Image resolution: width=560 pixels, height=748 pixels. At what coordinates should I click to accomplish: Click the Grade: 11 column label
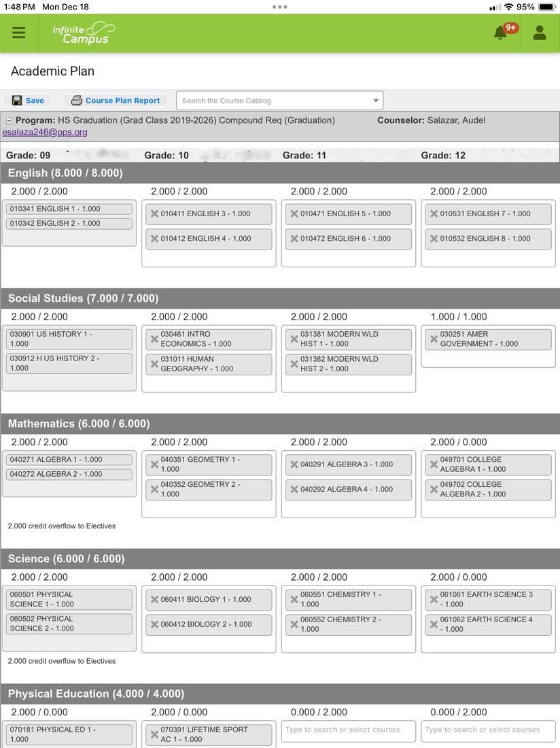[x=304, y=155]
